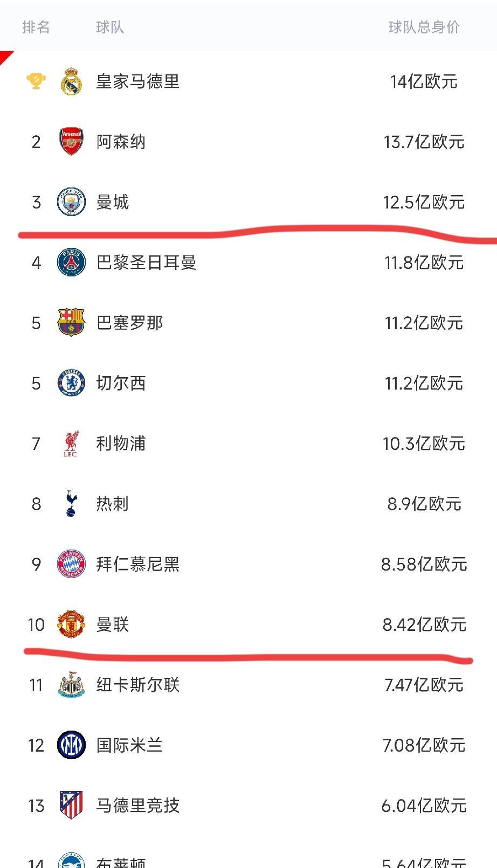
Task: Click the 球队 column header
Action: pos(110,27)
